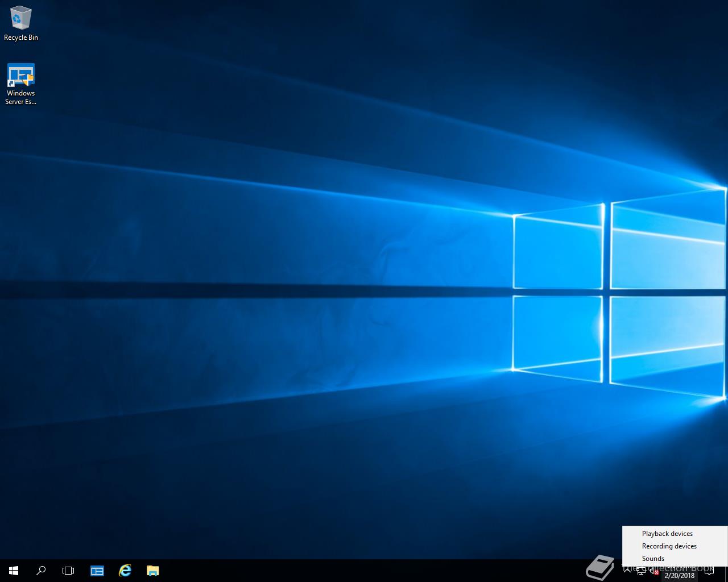Viewport: 728px width, 582px height.
Task: Open Task View on the taskbar
Action: [68, 571]
